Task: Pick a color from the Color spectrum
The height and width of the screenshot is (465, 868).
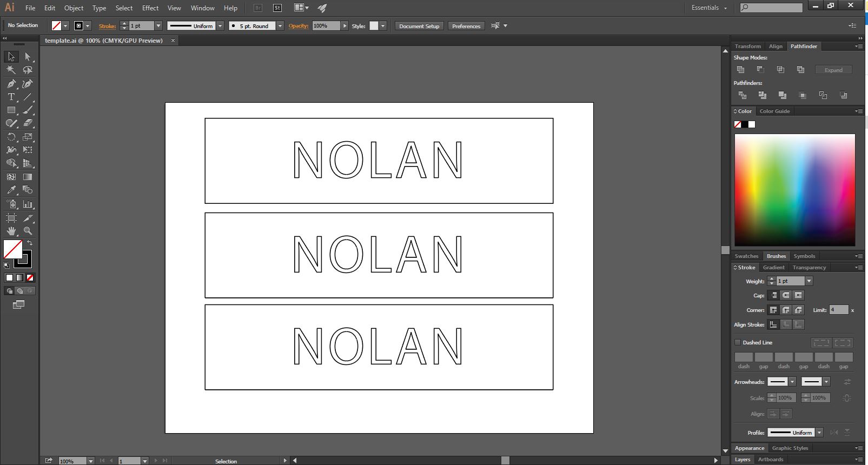Action: [795, 190]
